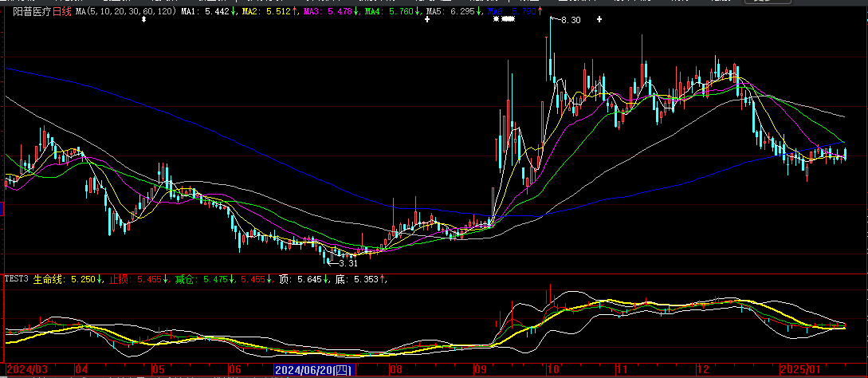Click the highlighted 2024/06/20(四) date label
The height and width of the screenshot is (378, 868).
click(x=315, y=370)
